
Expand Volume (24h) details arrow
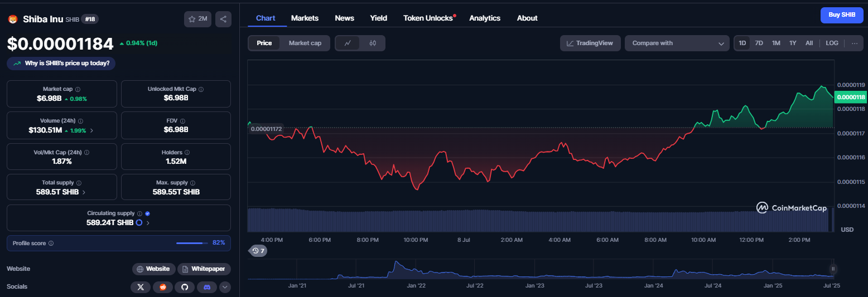(91, 130)
